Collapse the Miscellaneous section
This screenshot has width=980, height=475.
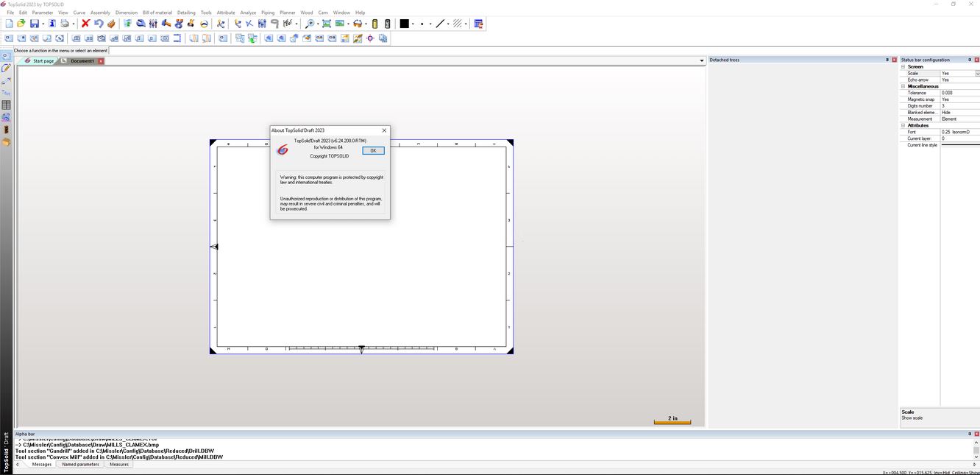[903, 86]
